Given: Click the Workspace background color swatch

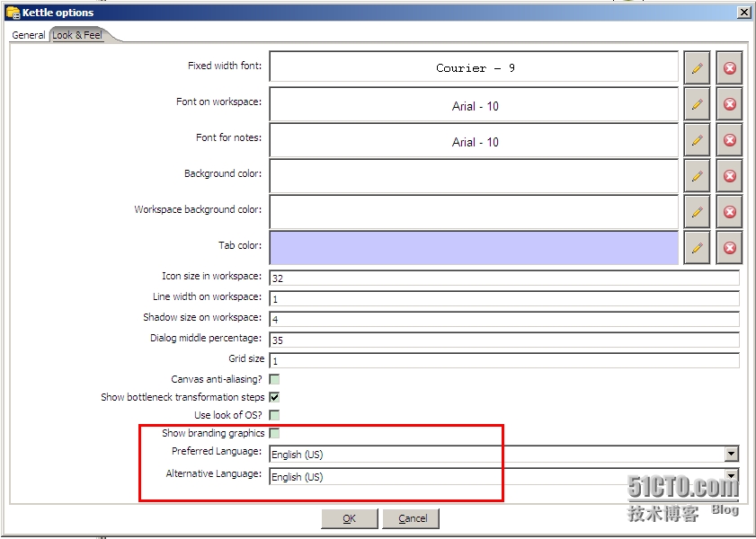Looking at the screenshot, I should 474,212.
